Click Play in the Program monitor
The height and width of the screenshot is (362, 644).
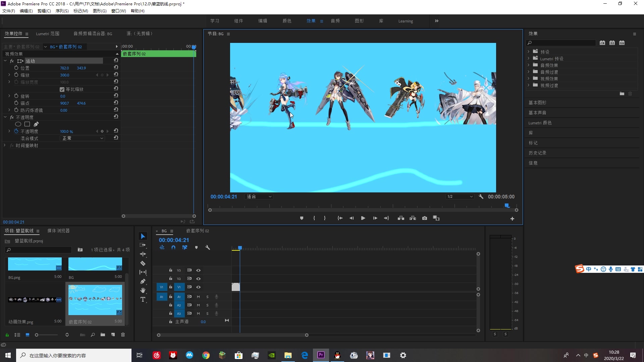(363, 218)
